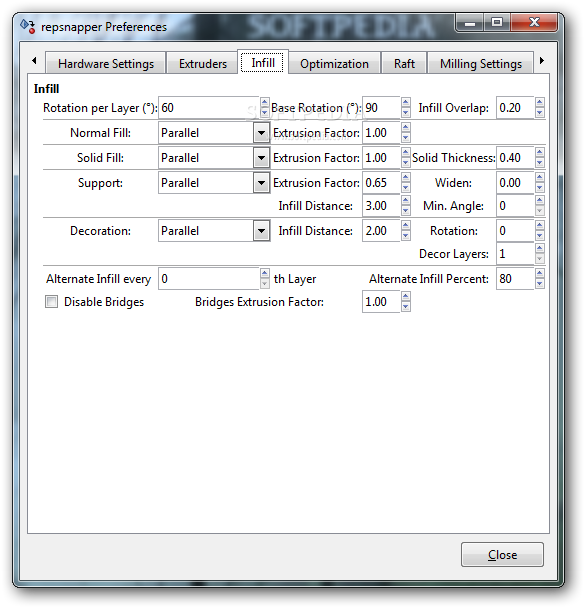
Task: Decrease Solid Thickness with down arrow
Action: (540, 162)
